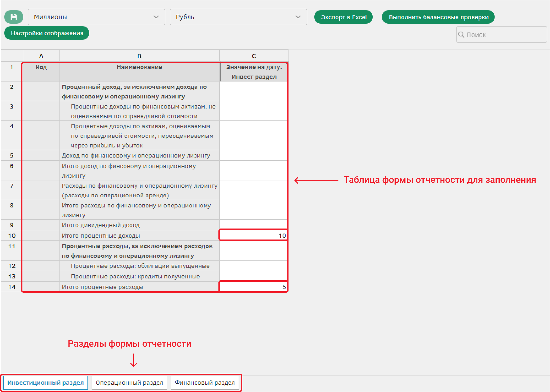Viewport: 550px width, 392px height.
Task: Open Настройки отображения settings
Action: (x=47, y=33)
